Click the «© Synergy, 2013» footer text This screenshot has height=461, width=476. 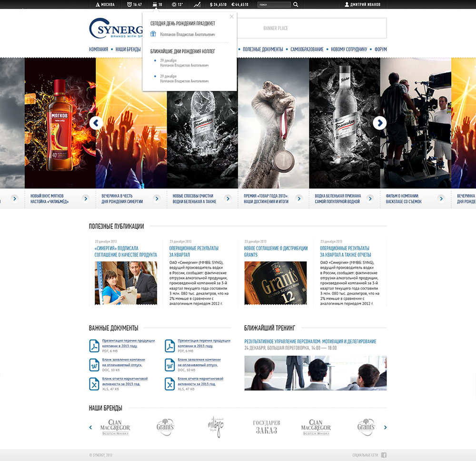pyautogui.click(x=101, y=455)
